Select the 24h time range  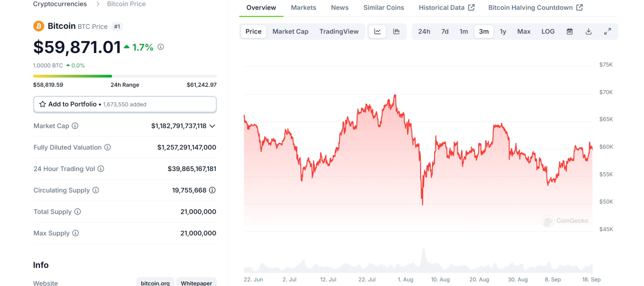point(424,31)
